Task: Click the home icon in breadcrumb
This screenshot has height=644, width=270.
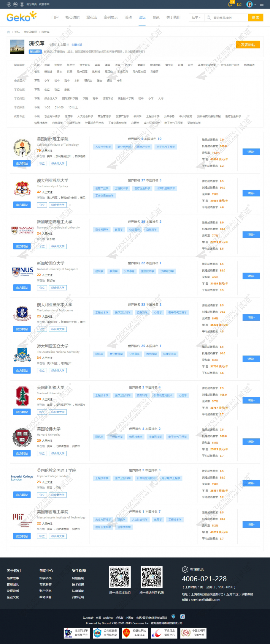Action: (8, 32)
